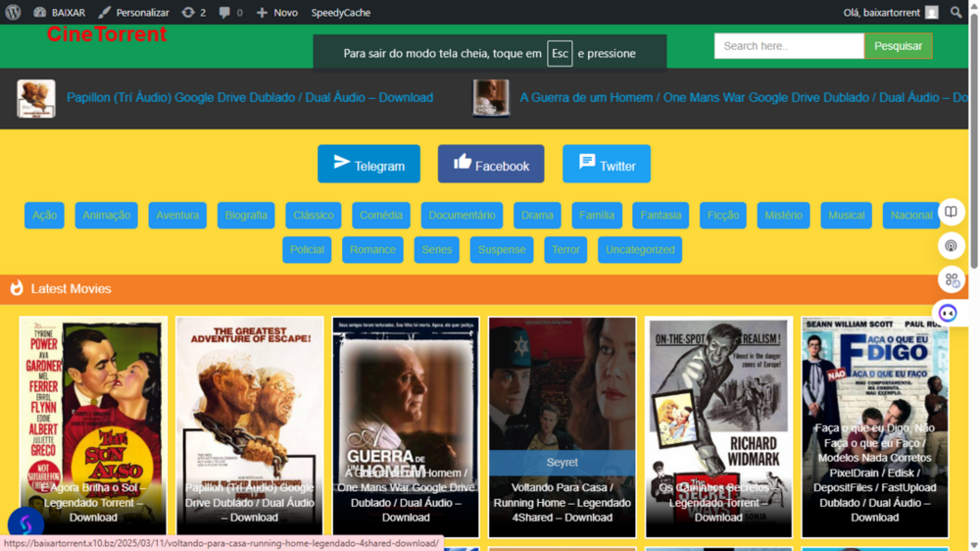Click the Twitter chat bubble icon
980x551 pixels.
[587, 162]
